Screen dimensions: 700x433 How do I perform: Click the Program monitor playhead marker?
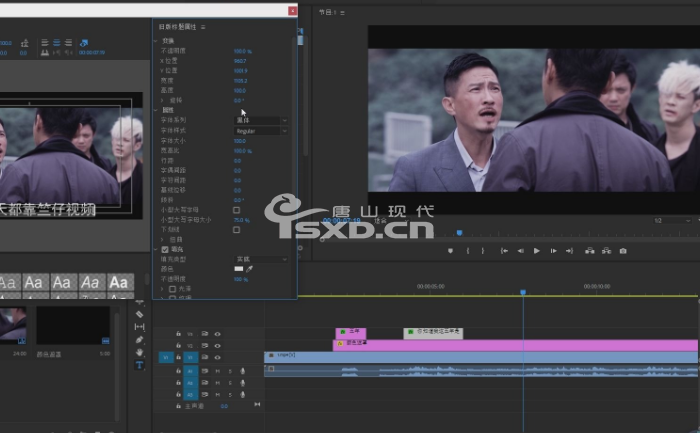click(459, 233)
